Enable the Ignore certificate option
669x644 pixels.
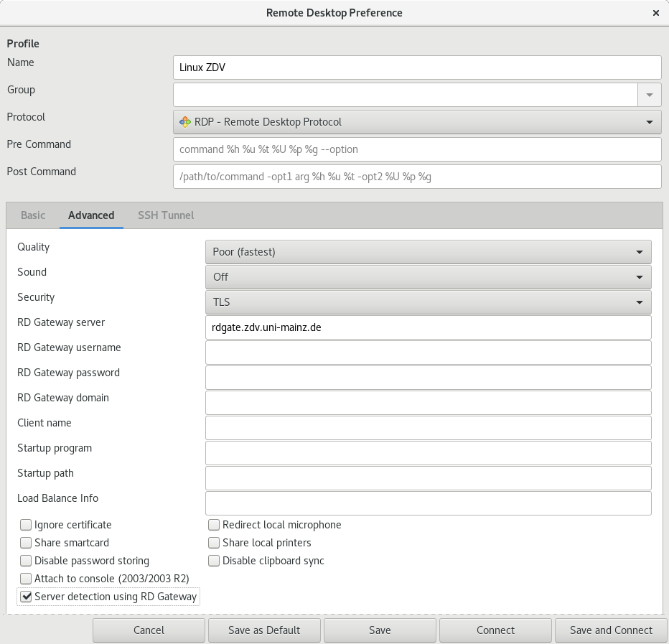click(26, 525)
